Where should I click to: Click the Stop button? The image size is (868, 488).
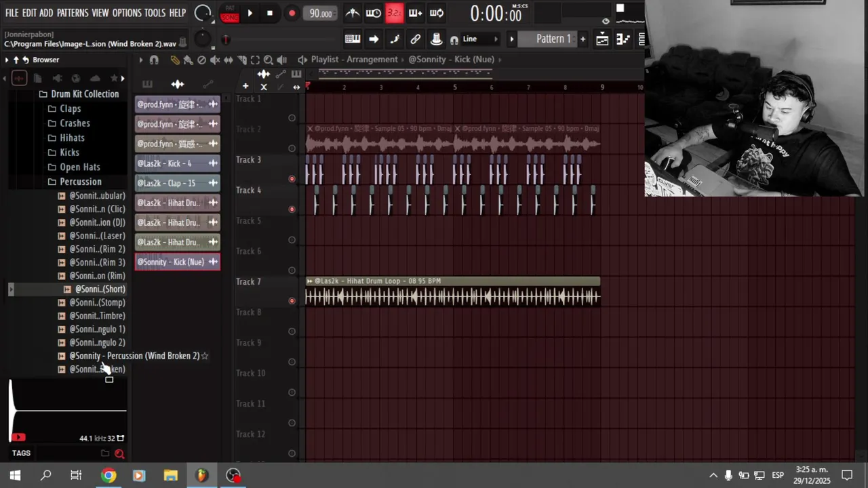click(270, 13)
